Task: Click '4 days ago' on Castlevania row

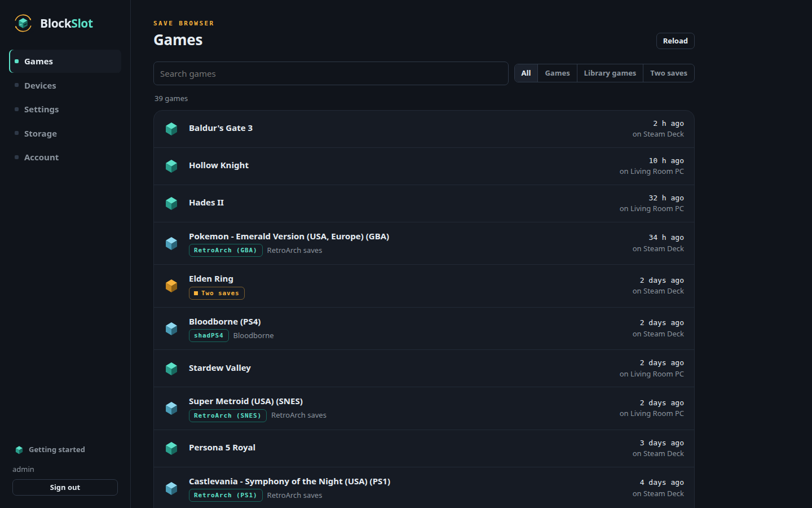Action: click(662, 483)
